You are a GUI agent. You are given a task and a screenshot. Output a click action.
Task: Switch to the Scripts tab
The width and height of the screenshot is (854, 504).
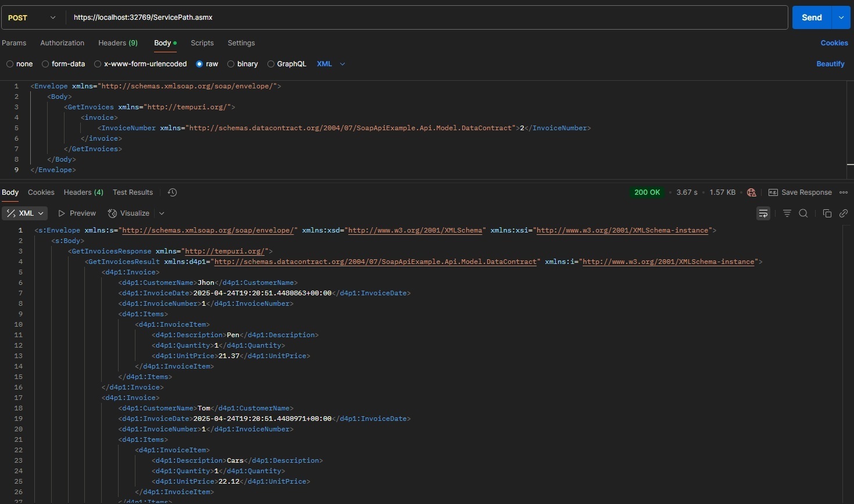point(202,43)
